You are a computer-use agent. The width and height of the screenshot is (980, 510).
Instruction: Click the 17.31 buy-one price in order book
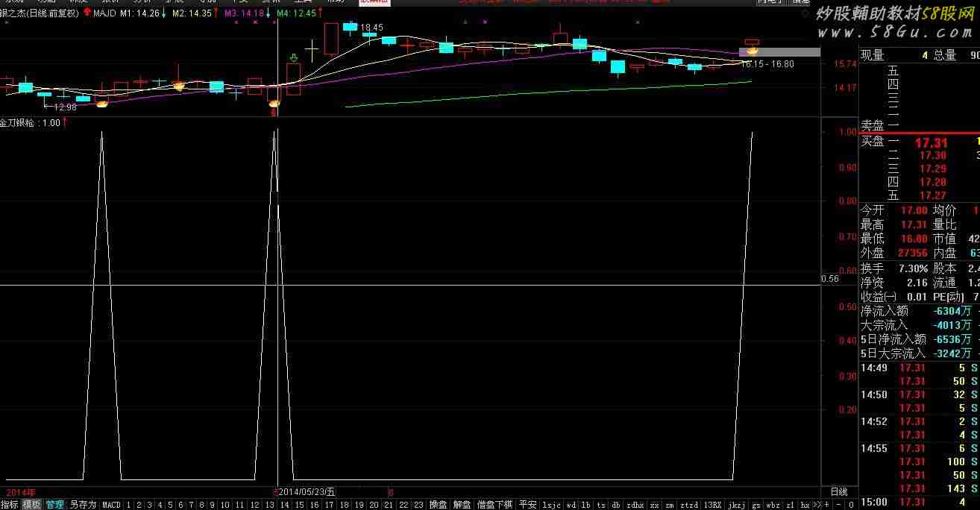932,142
